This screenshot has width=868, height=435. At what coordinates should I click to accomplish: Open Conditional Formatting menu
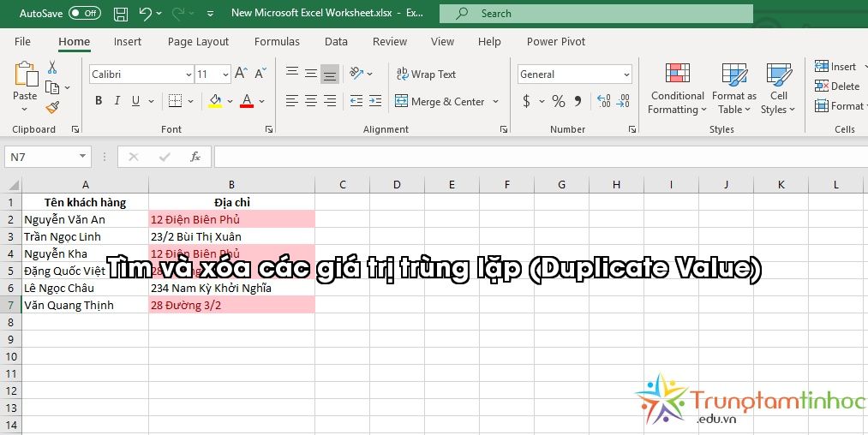678,88
